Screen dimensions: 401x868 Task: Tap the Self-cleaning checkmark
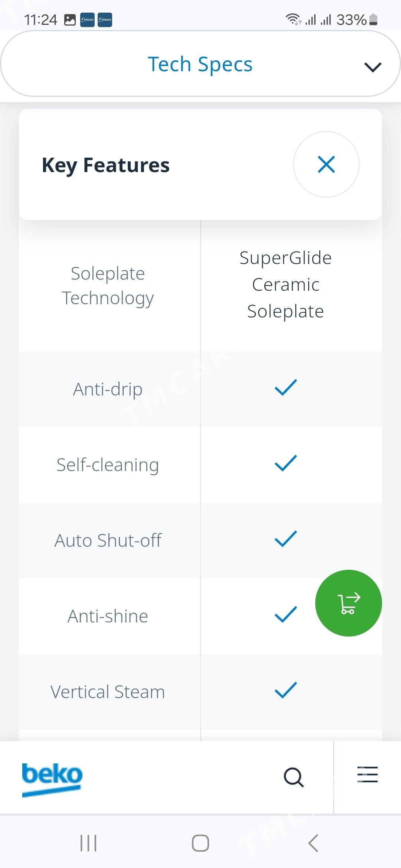(x=286, y=463)
